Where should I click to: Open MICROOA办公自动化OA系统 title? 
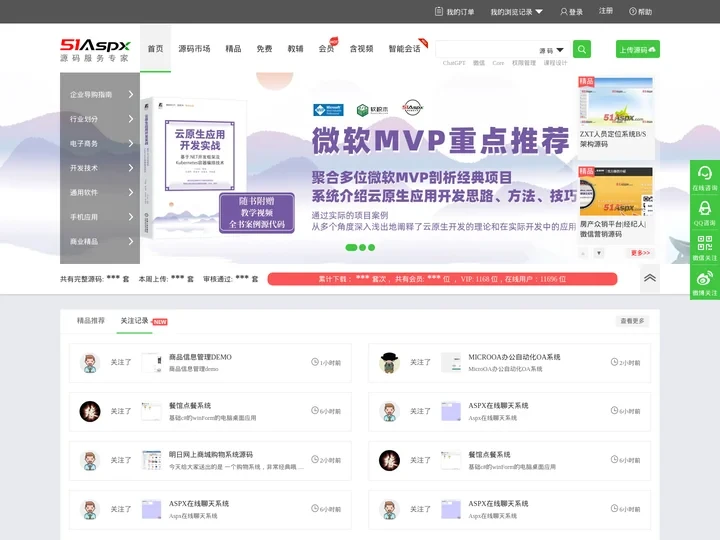point(514,357)
